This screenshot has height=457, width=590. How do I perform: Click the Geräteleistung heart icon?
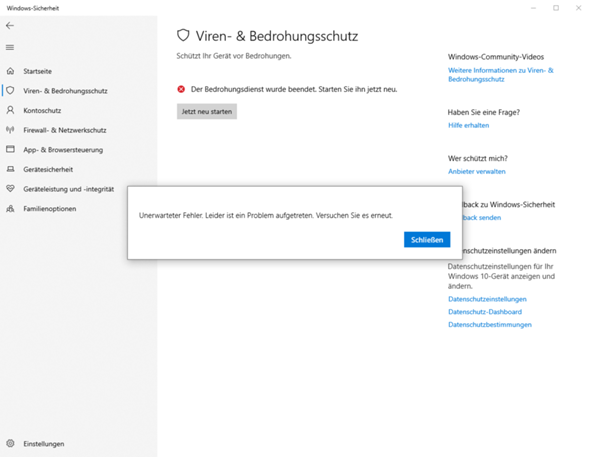[x=11, y=188]
